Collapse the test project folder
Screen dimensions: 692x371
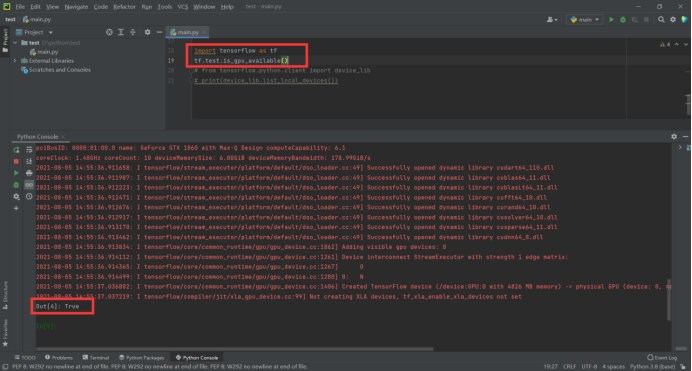pyautogui.click(x=15, y=43)
